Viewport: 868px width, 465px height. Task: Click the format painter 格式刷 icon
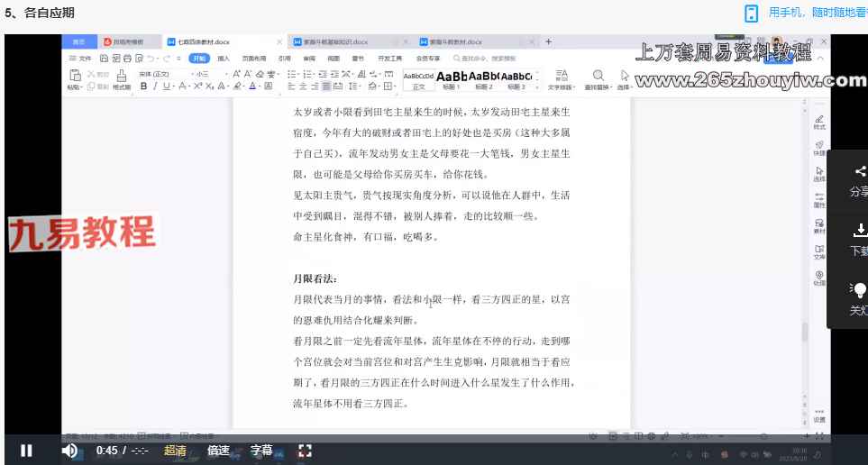pyautogui.click(x=122, y=81)
